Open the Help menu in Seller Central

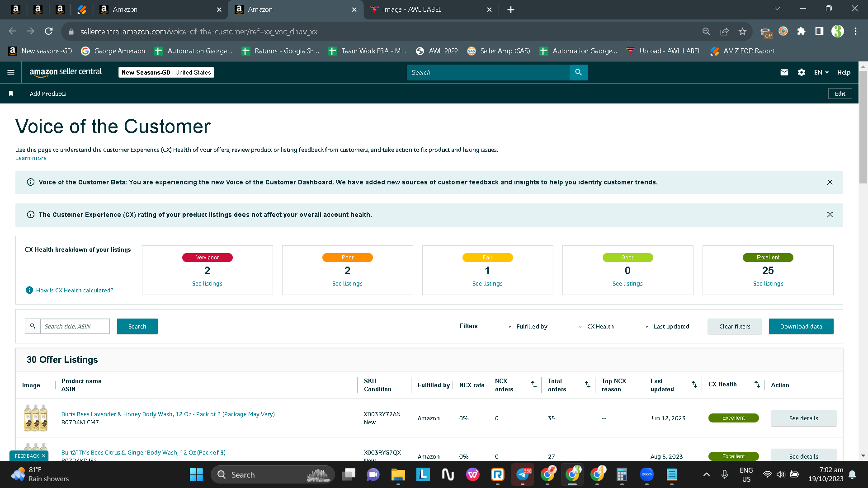tap(844, 72)
